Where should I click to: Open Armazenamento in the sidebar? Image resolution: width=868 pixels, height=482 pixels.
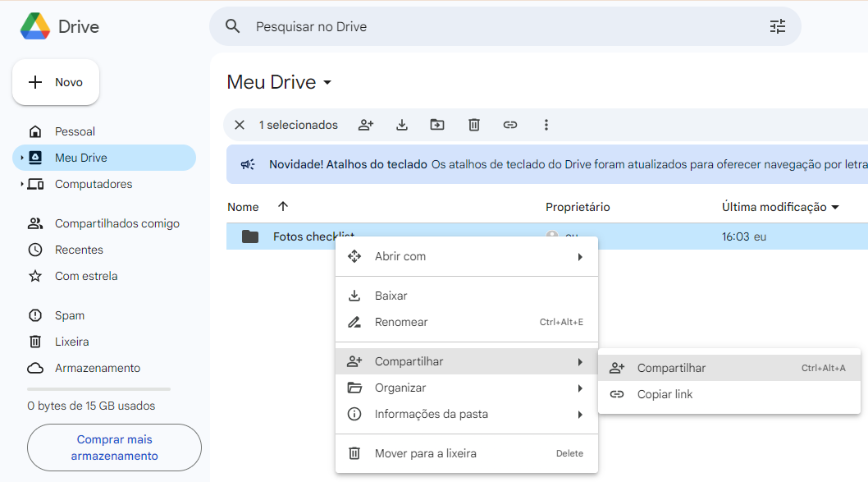pyautogui.click(x=98, y=368)
